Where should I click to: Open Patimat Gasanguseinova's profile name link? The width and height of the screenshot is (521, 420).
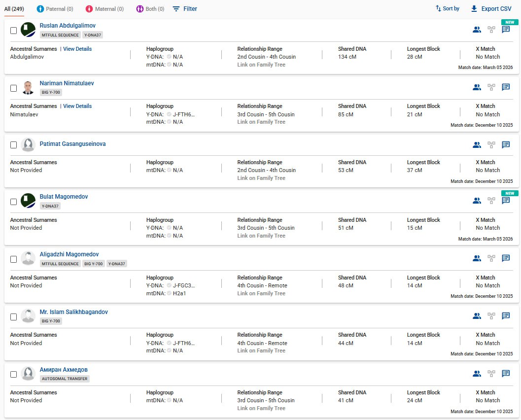[72, 144]
